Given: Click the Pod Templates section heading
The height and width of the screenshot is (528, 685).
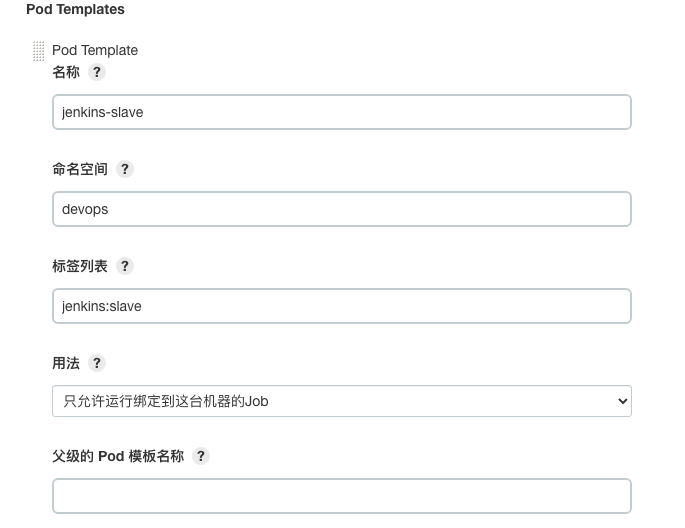Looking at the screenshot, I should click(75, 9).
